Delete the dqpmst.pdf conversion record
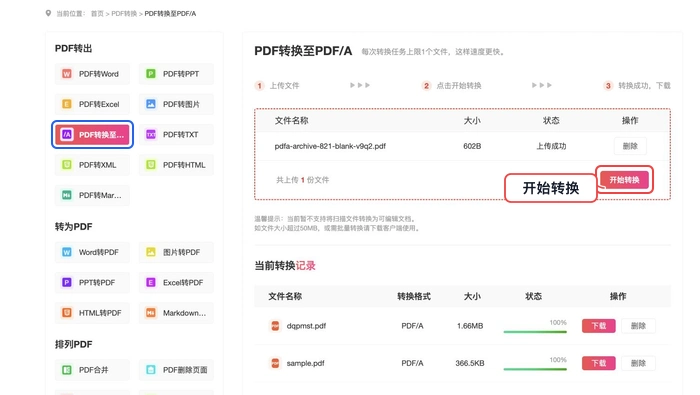 pos(638,326)
